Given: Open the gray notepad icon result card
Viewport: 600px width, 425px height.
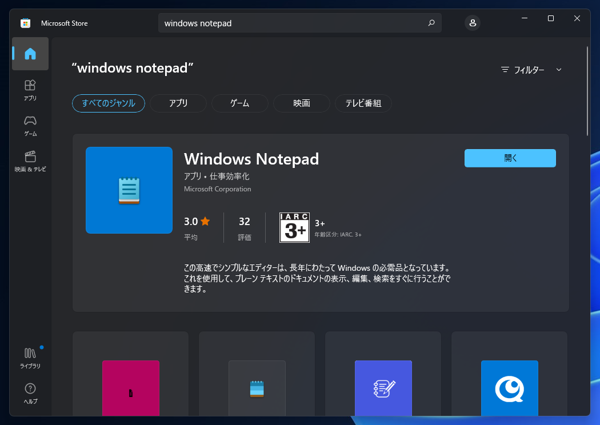Looking at the screenshot, I should pos(257,374).
